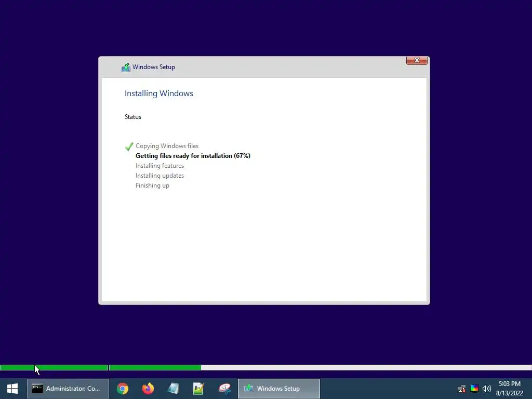This screenshot has width=532, height=399.
Task: Select 'Getting files ready for installation (67%)'
Action: (x=193, y=156)
